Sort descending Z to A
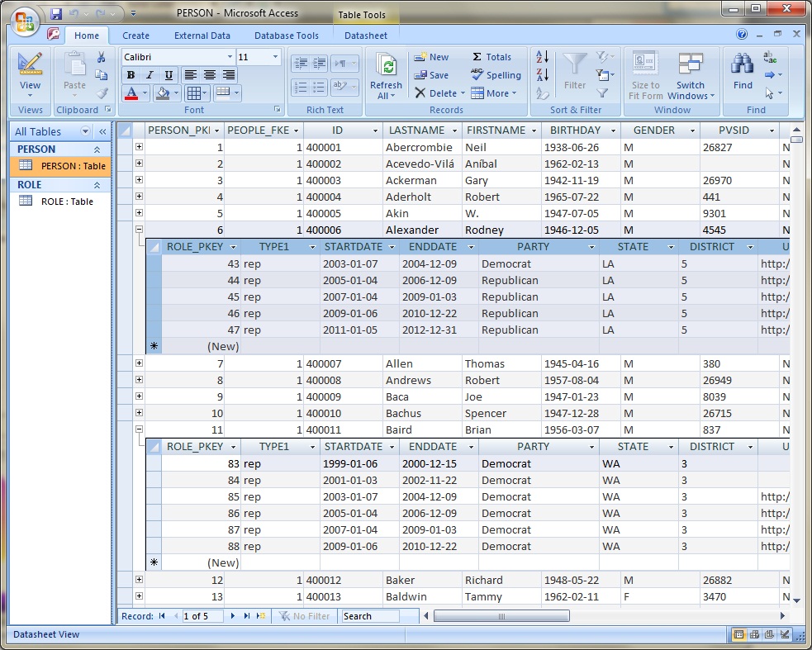812x650 pixels. 542,75
